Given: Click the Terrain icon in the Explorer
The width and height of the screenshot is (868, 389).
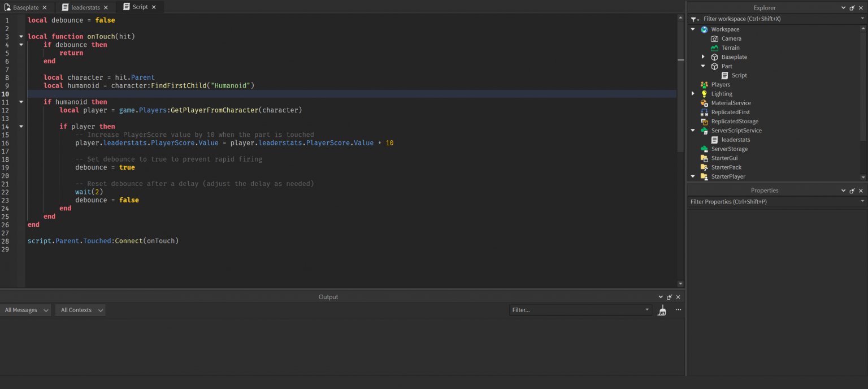Looking at the screenshot, I should tap(714, 47).
